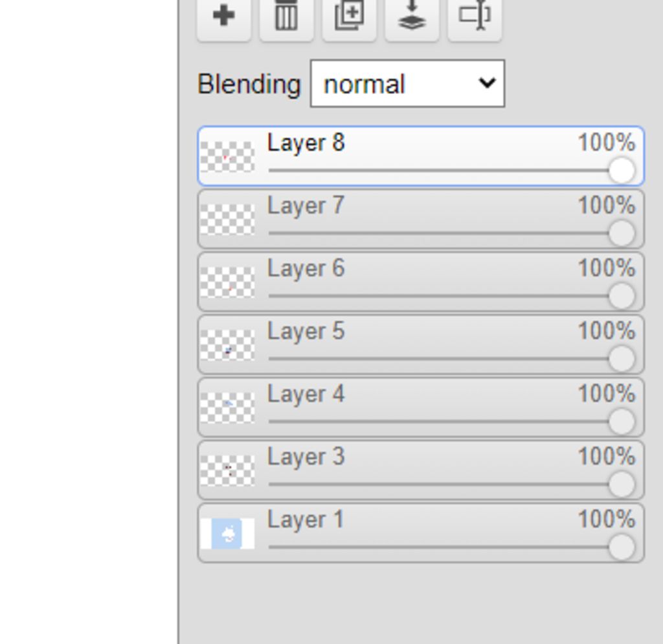Click Layer 4 thumbnail preview

(x=227, y=408)
